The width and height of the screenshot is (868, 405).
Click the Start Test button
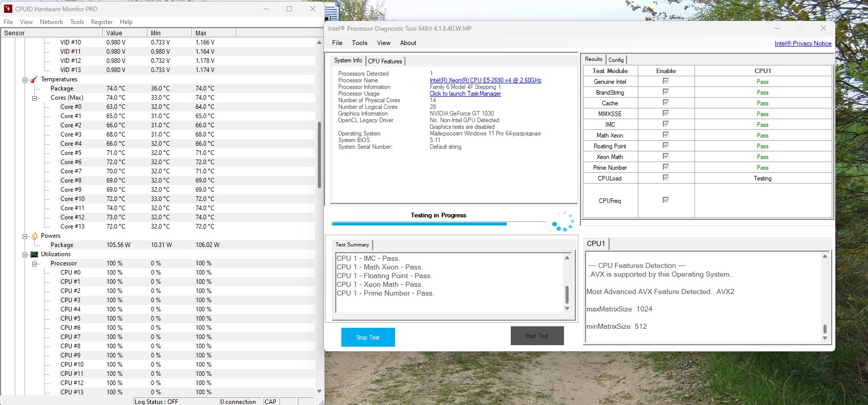537,336
